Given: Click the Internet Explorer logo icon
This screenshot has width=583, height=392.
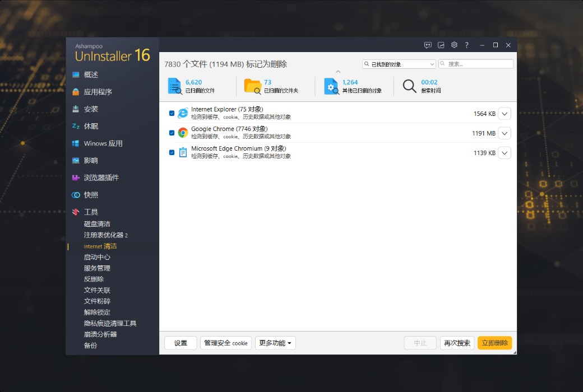Looking at the screenshot, I should coord(183,113).
